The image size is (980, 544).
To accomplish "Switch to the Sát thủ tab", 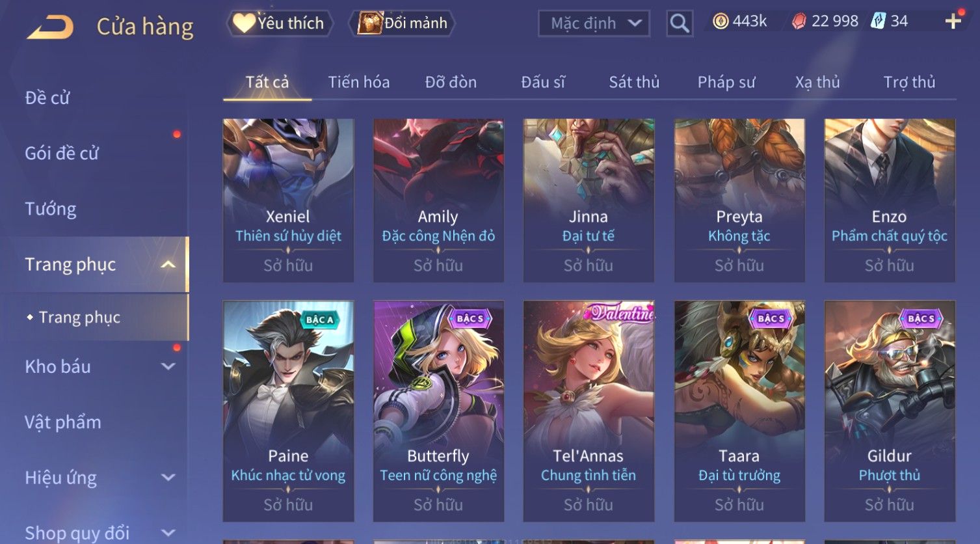I will tap(634, 82).
